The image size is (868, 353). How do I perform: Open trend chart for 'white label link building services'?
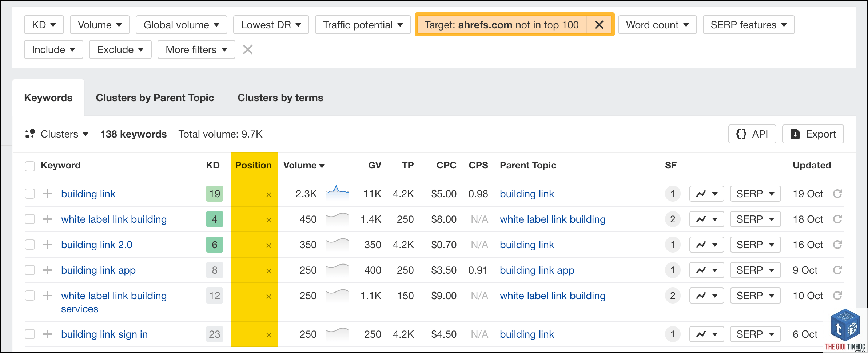(x=706, y=296)
